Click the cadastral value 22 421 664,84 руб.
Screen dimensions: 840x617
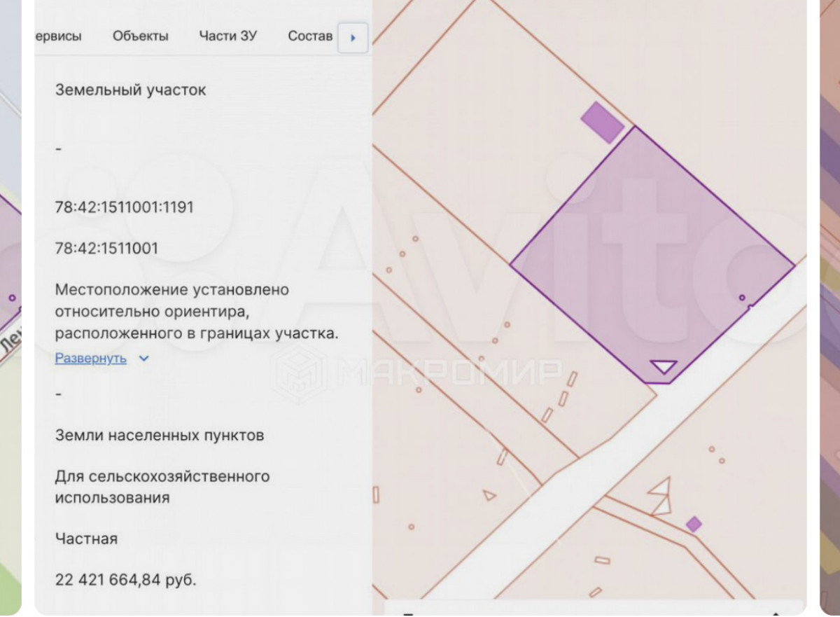pos(126,580)
